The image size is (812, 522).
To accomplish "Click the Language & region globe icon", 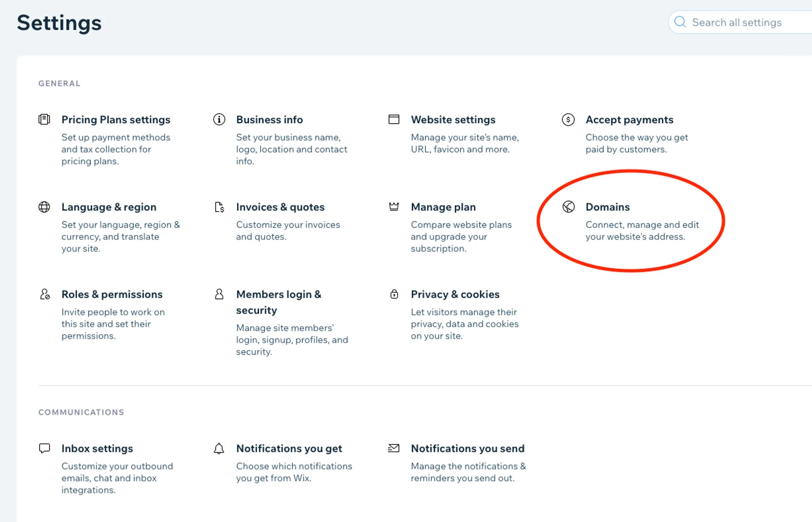I will point(45,207).
